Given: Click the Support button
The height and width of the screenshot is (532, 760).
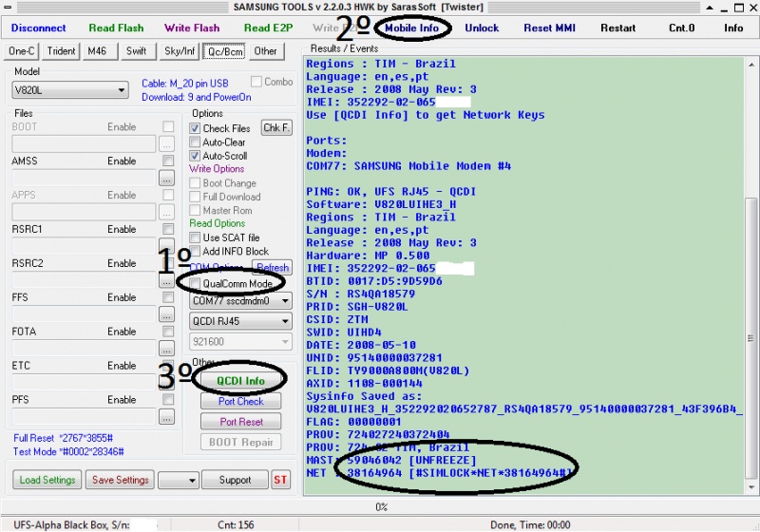Looking at the screenshot, I should coord(235,480).
